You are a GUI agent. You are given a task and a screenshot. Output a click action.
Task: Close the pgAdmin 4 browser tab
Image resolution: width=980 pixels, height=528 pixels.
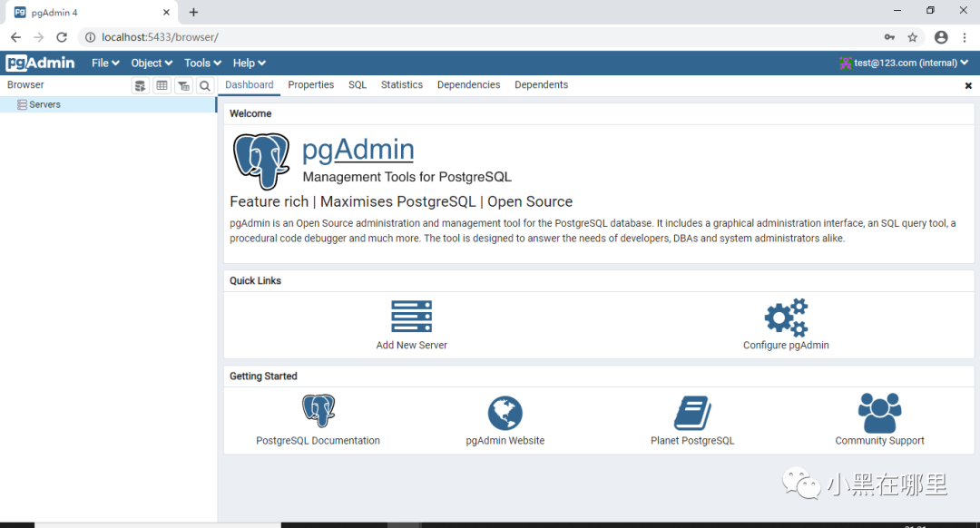coord(166,13)
